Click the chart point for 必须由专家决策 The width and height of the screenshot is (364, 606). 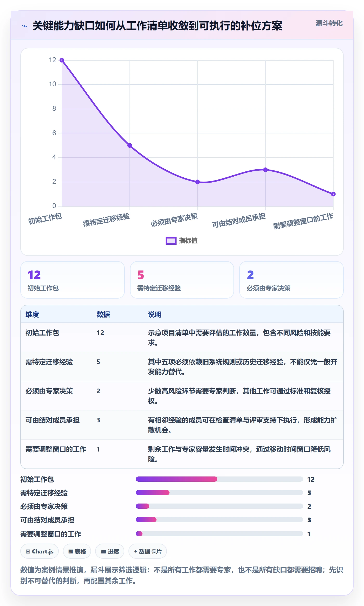[198, 182]
